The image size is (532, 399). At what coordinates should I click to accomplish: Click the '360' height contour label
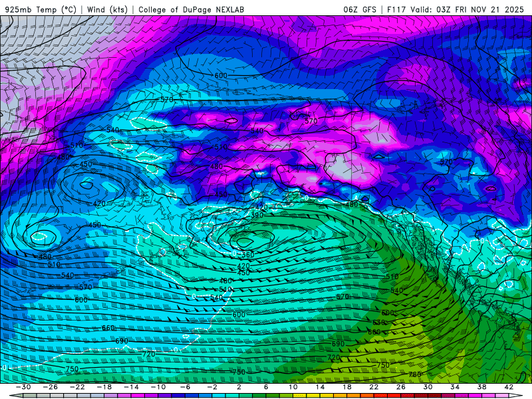click(x=248, y=255)
